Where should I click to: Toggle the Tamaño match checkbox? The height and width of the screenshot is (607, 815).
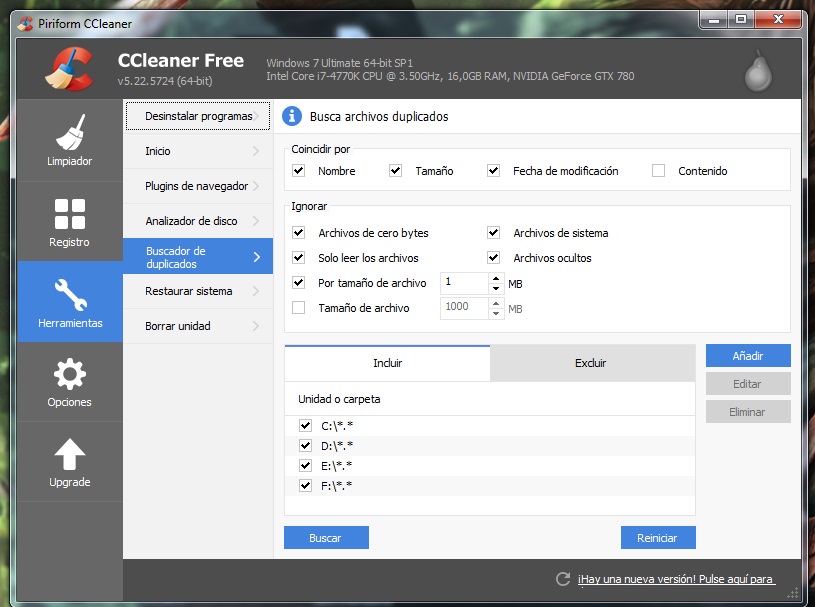coord(396,170)
